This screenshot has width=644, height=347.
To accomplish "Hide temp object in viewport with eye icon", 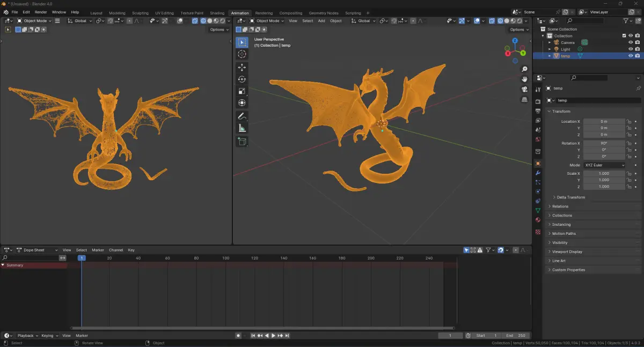I will point(631,56).
